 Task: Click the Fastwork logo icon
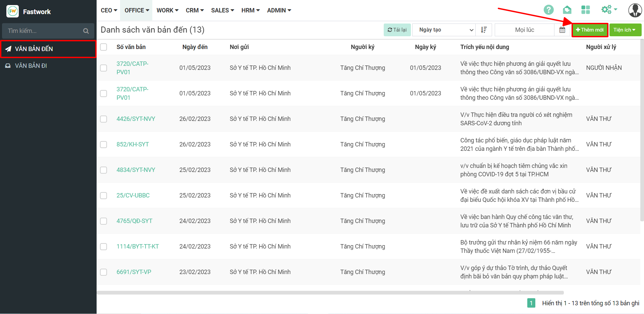13,11
